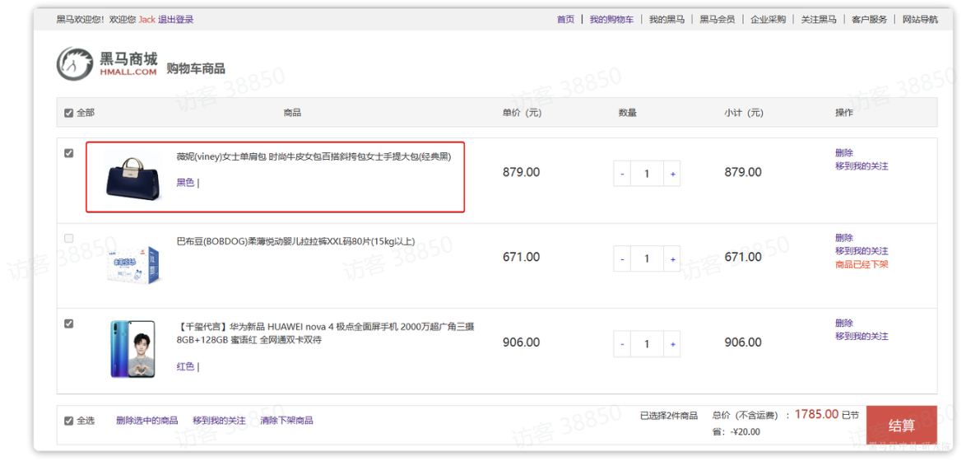The height and width of the screenshot is (461, 980).
Task: Click quantity field of viney handbag
Action: pos(647,174)
